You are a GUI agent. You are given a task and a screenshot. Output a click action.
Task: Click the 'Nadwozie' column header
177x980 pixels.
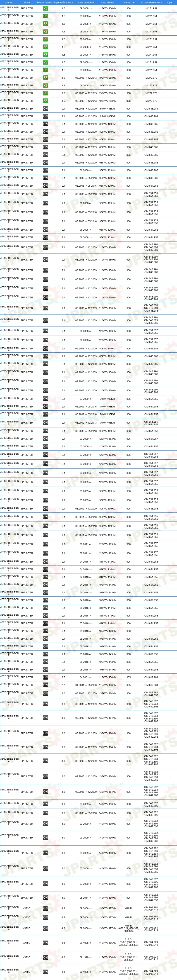(129, 2)
